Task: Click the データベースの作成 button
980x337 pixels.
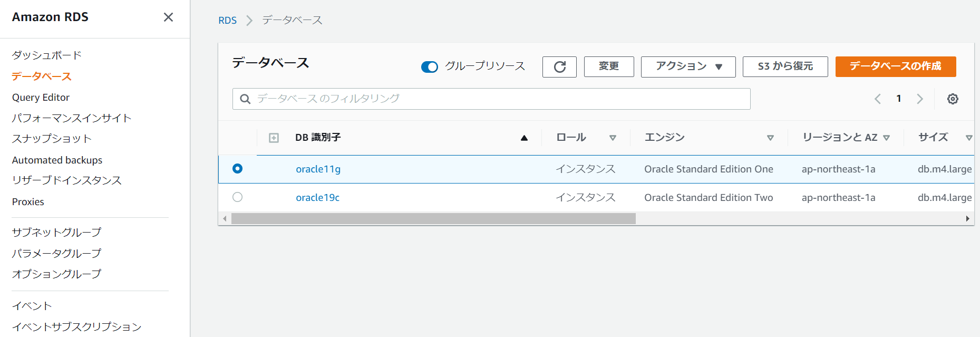Action: pos(896,67)
